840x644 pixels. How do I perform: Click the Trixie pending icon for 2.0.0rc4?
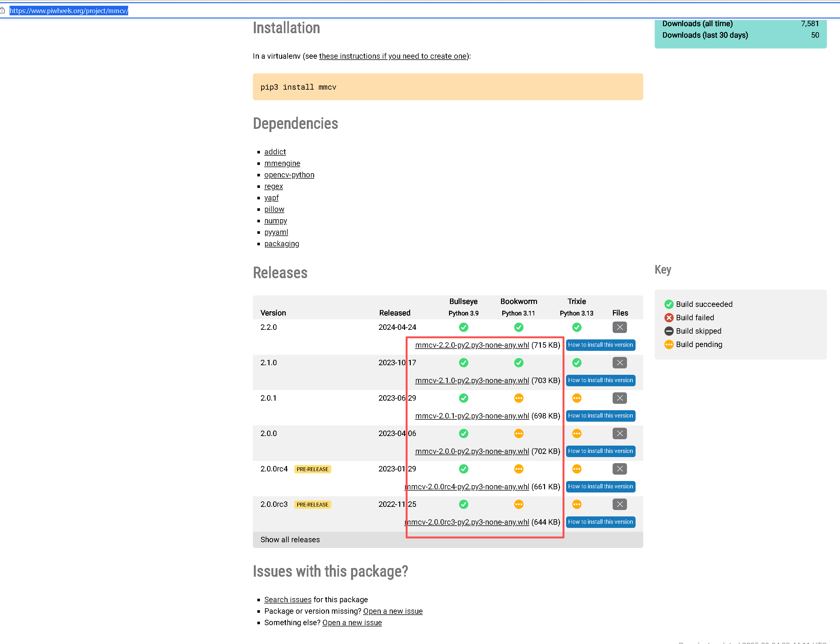576,469
